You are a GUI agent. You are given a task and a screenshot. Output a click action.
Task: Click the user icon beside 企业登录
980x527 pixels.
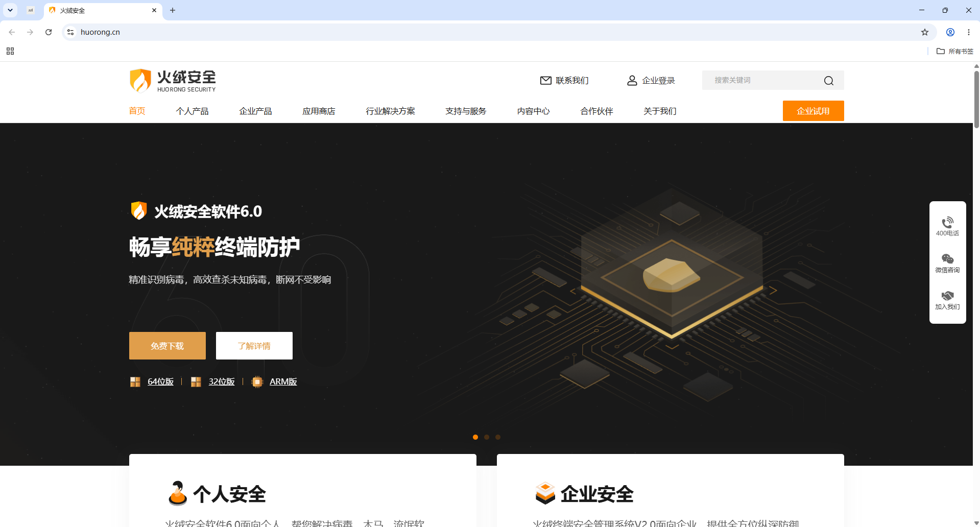(632, 80)
